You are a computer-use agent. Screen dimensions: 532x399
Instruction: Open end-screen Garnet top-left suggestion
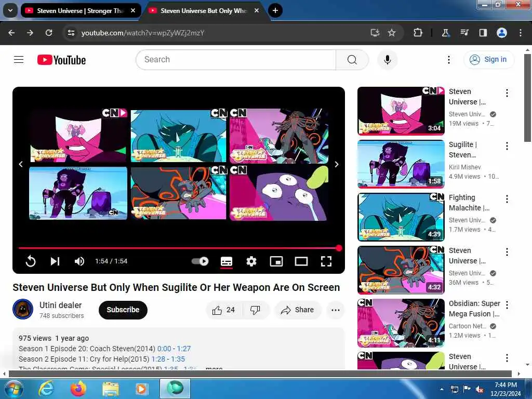[x=78, y=136]
